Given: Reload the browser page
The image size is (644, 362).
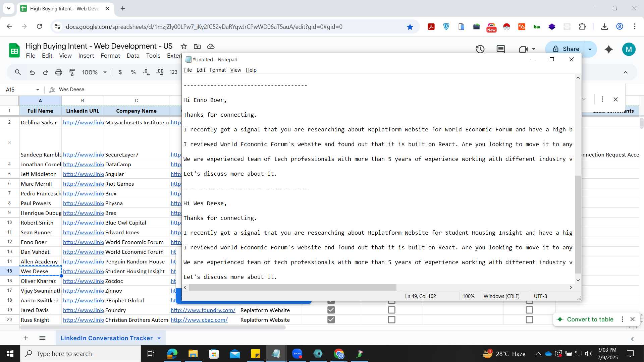Looking at the screenshot, I should pos(40,26).
